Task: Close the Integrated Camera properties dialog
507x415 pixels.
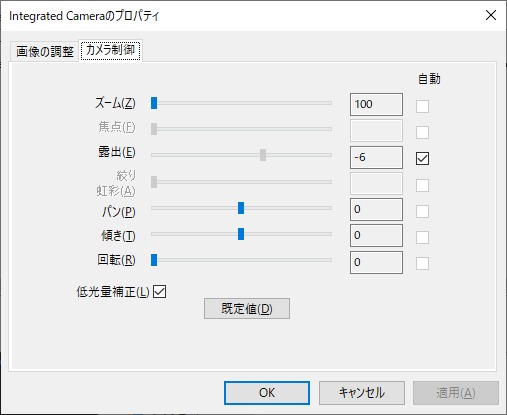Action: pyautogui.click(x=491, y=15)
